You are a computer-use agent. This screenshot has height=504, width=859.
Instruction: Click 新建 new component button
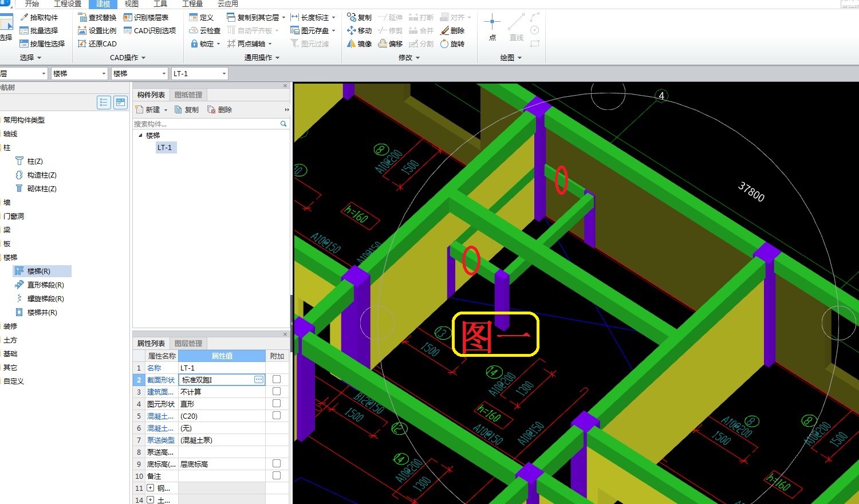(151, 109)
